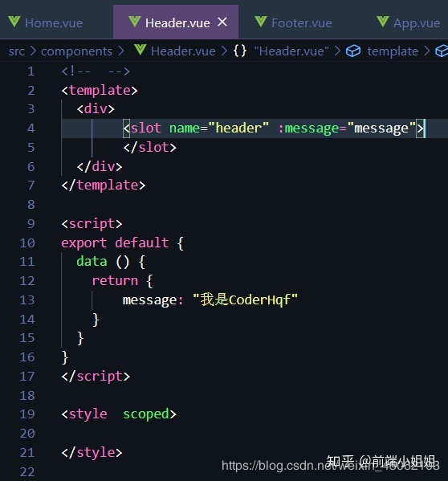The height and width of the screenshot is (481, 448).
Task: Click the last cube icon in breadcrumb
Action: tap(442, 51)
